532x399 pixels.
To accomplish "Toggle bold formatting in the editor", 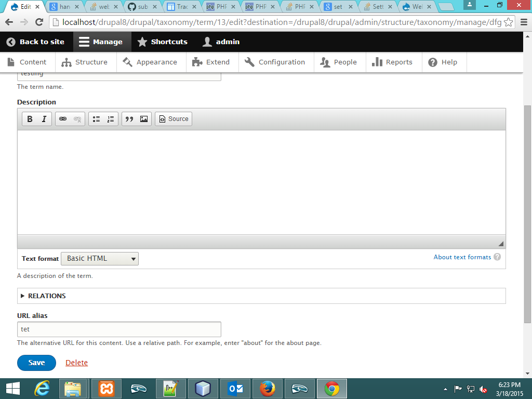I will point(30,118).
